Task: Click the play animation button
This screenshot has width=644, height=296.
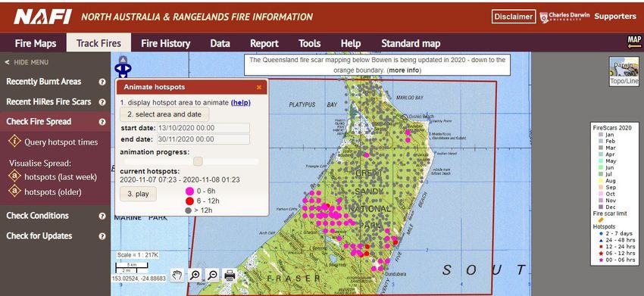Action: (x=138, y=194)
